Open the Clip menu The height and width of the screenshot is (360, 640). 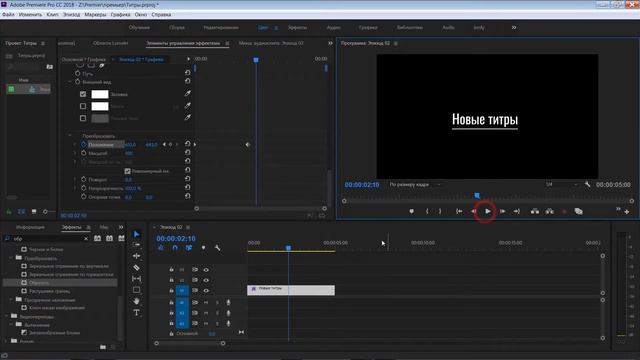52,14
